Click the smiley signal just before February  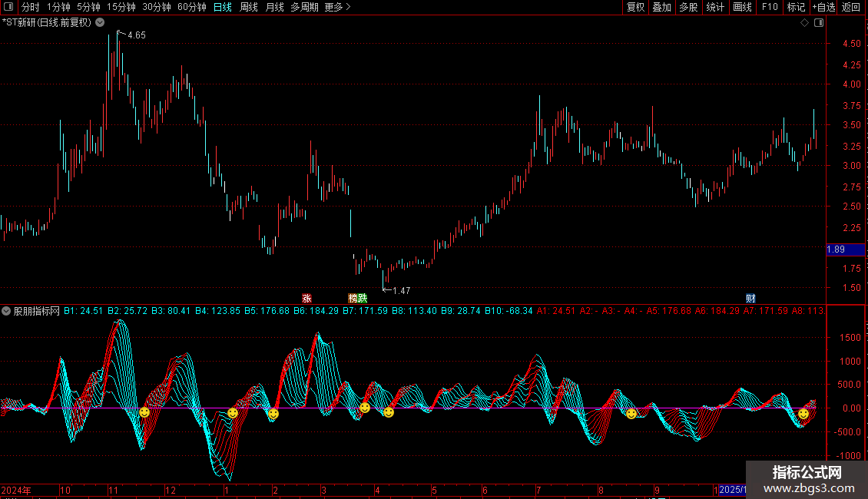273,413
